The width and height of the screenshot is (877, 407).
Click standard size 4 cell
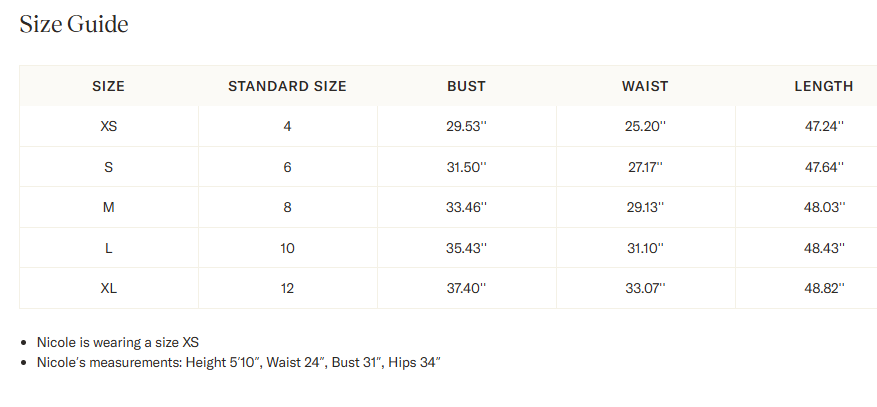point(287,127)
